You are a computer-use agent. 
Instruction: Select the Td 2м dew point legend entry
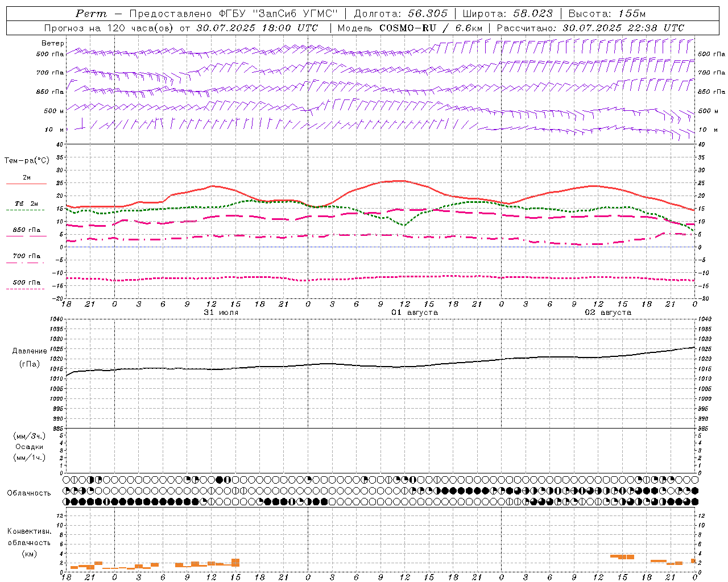[27, 203]
